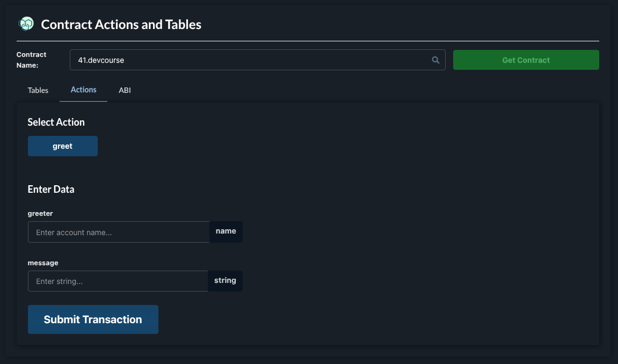Choose the greet action button
Image resolution: width=618 pixels, height=364 pixels.
[x=63, y=146]
